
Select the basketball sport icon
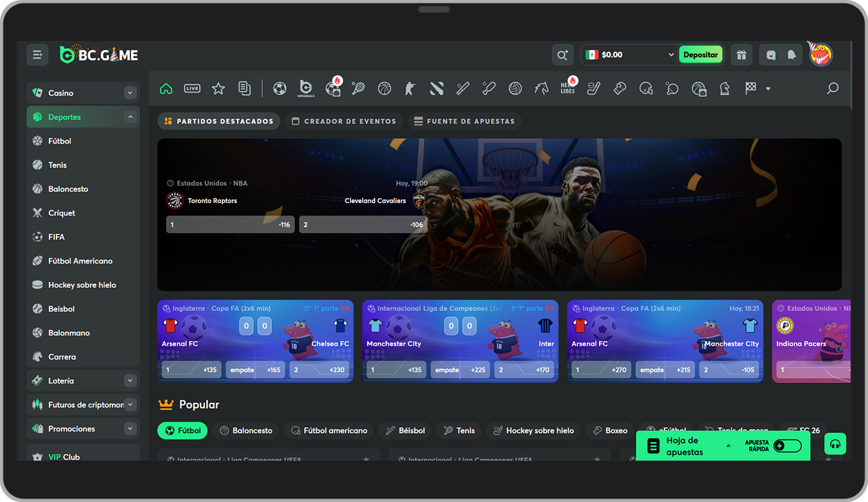click(x=383, y=89)
